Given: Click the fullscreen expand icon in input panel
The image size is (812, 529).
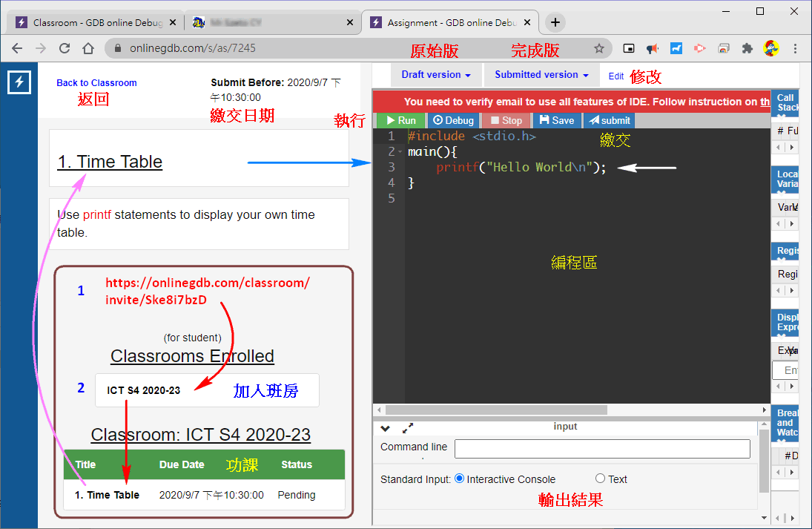Looking at the screenshot, I should point(407,428).
